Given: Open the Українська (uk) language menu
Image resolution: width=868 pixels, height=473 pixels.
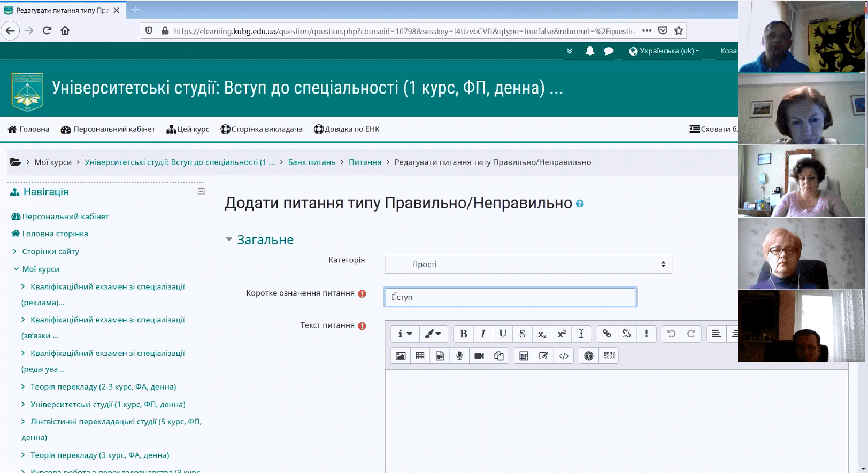Looking at the screenshot, I should pyautogui.click(x=664, y=51).
